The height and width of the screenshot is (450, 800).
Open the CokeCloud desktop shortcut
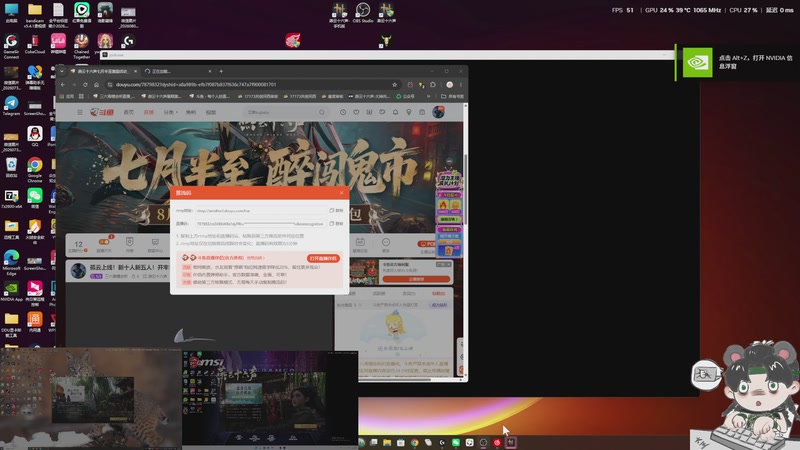(35, 44)
